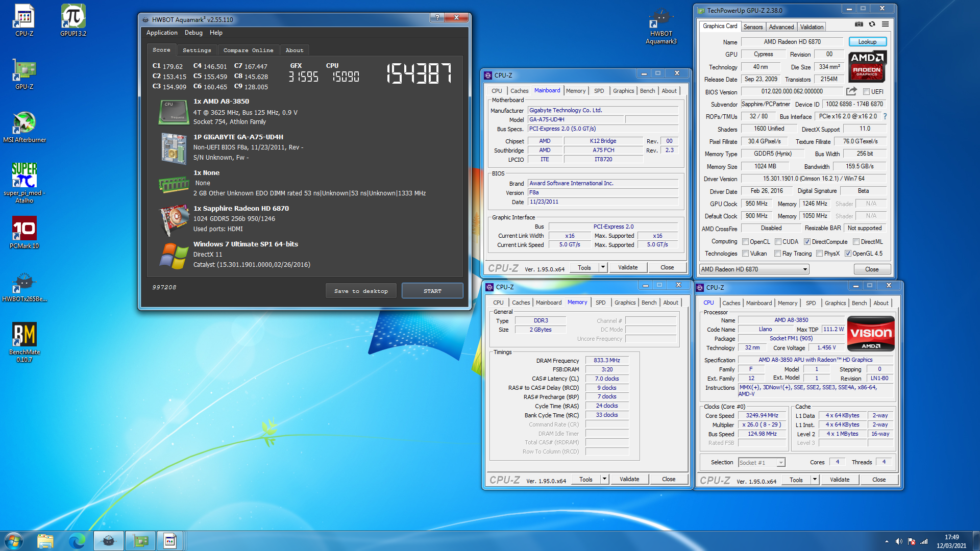The image size is (980, 551).
Task: Click the START benchmark button
Action: coord(432,291)
